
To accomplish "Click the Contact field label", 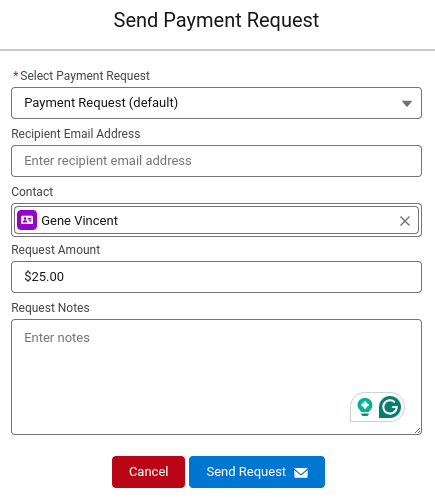I will point(32,192).
